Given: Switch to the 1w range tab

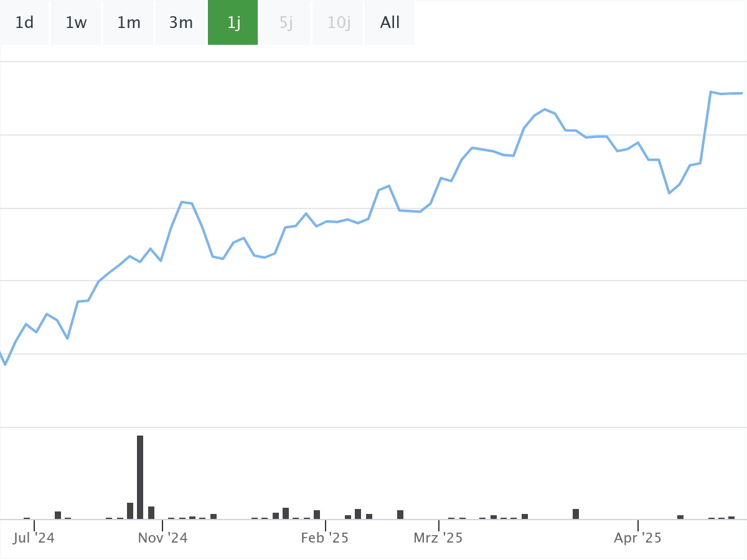Looking at the screenshot, I should tap(76, 23).
